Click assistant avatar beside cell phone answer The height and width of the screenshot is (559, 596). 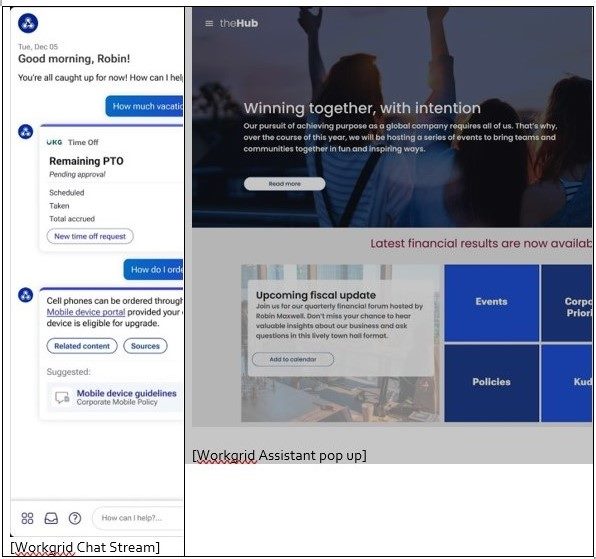point(25,295)
